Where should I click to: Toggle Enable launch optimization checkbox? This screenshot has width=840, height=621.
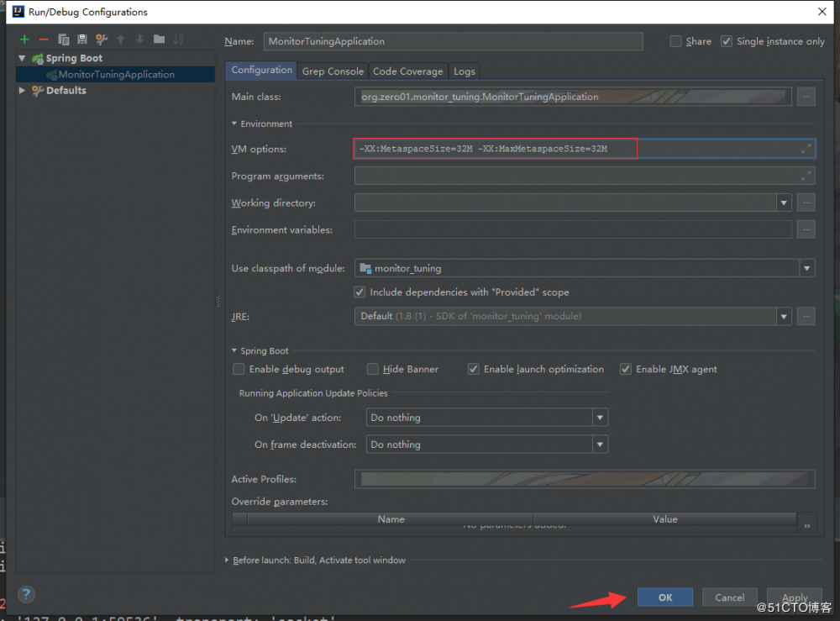[473, 369]
